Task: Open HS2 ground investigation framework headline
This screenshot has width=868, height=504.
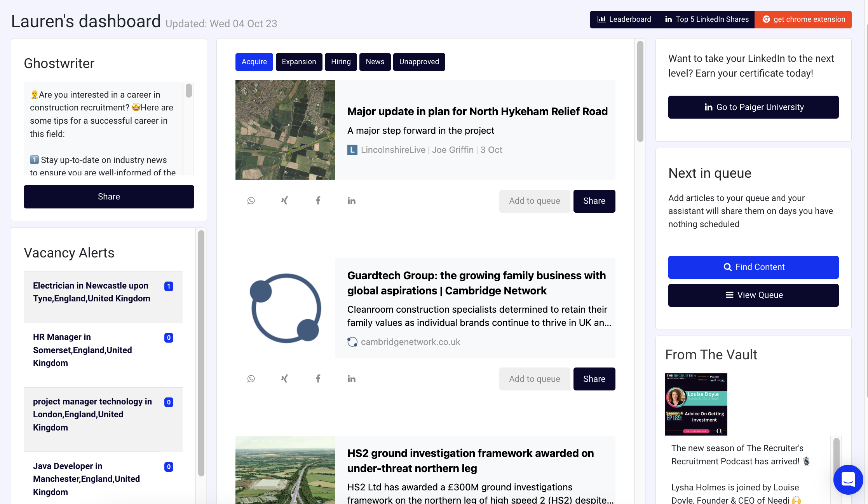Action: 471,461
